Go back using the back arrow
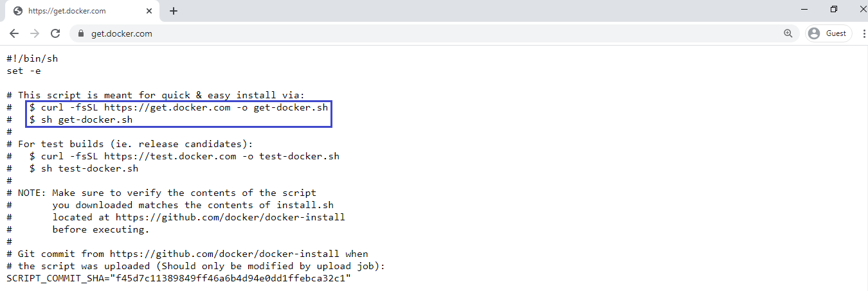 click(x=14, y=33)
